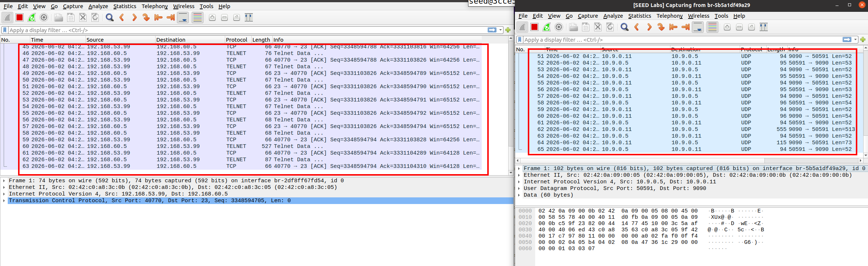Open Statistics menu in left window
The width and height of the screenshot is (868, 266).
click(125, 6)
